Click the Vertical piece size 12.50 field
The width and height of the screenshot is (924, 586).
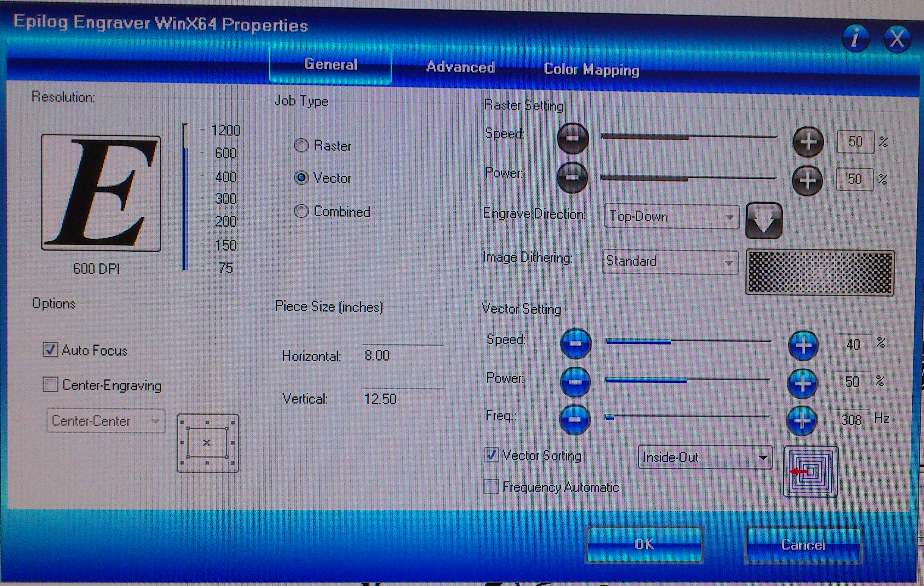click(403, 399)
